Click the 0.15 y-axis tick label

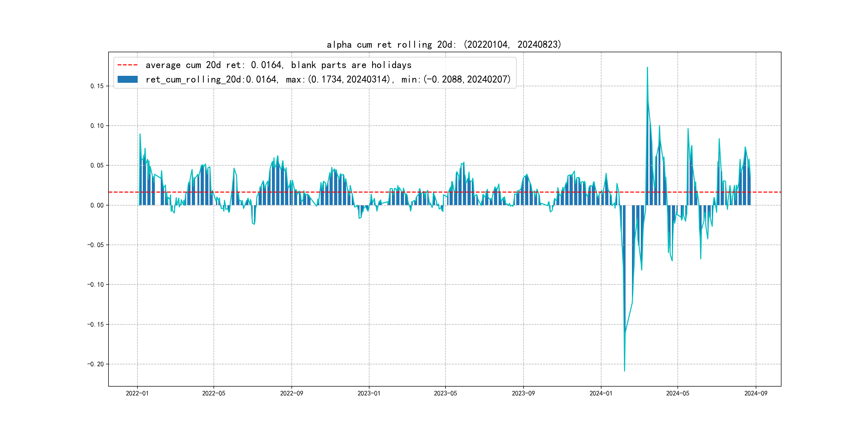click(x=97, y=86)
